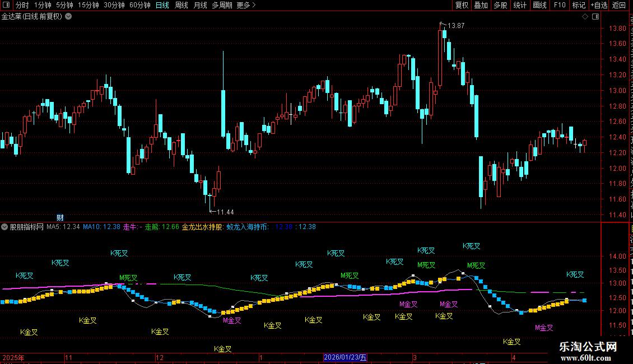
Task: Switch to 分时 intraday view
Action: (x=22, y=5)
